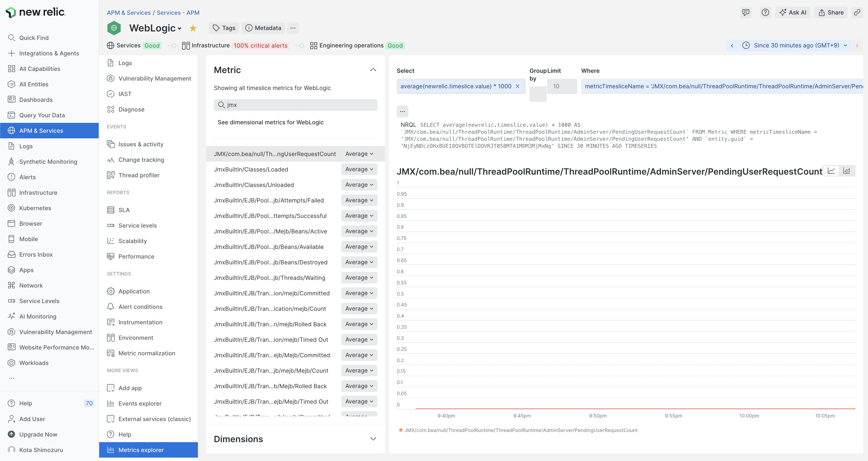The image size is (868, 461).
Task: Remove the average(newrelic.timeslice.value) select chip
Action: (x=517, y=86)
